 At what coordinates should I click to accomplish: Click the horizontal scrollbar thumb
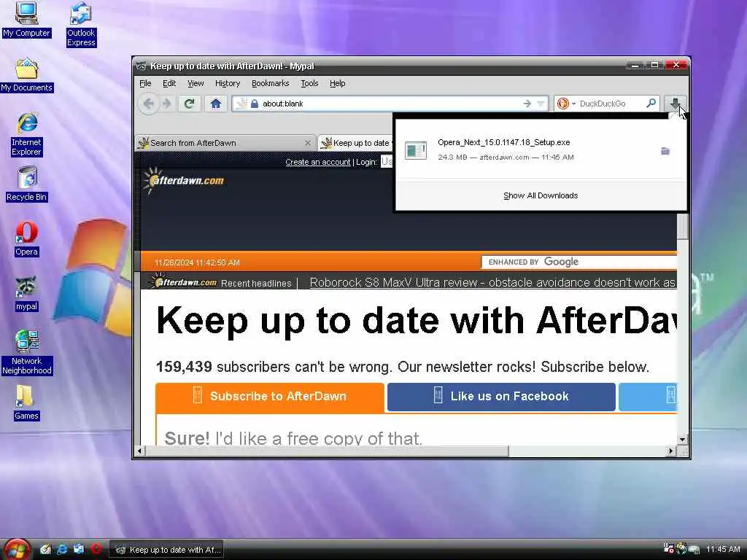(326, 451)
